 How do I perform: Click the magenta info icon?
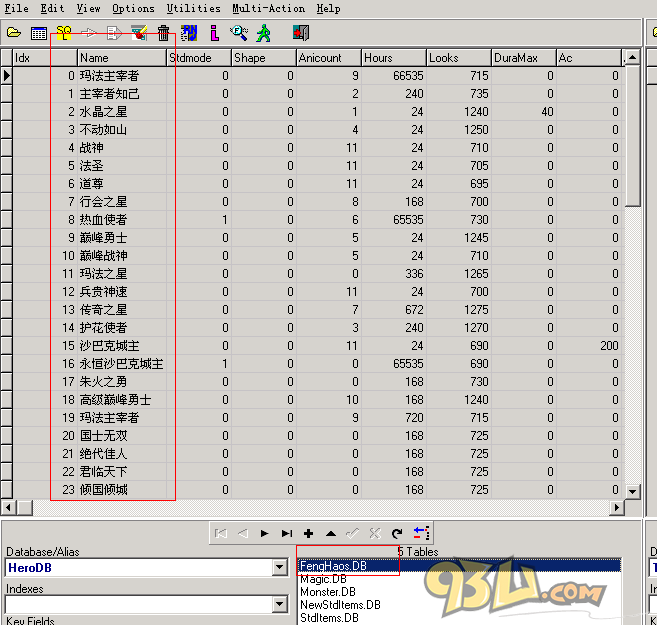[x=215, y=33]
